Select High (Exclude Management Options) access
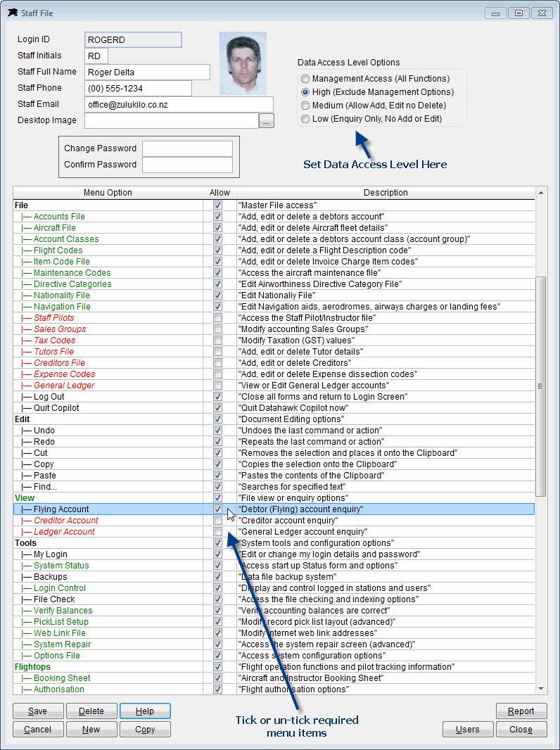Image resolution: width=560 pixels, height=750 pixels. click(305, 92)
